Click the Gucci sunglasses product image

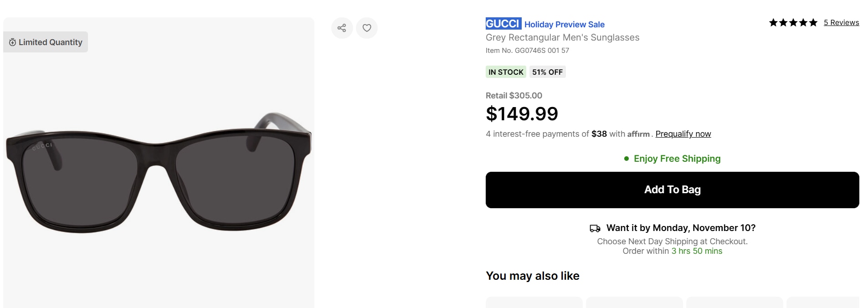tap(159, 173)
